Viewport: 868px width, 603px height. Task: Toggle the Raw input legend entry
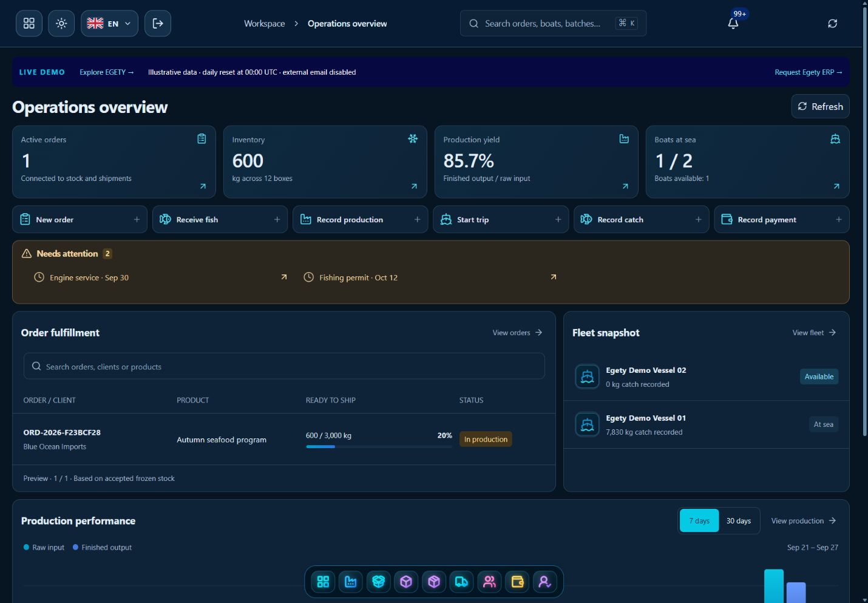pyautogui.click(x=44, y=547)
